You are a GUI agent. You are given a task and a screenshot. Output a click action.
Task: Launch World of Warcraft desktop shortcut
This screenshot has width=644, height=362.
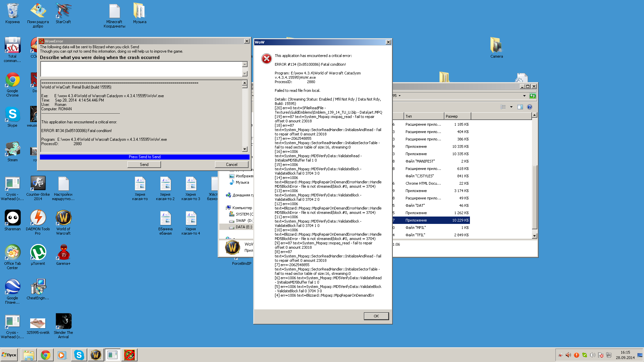point(63,222)
